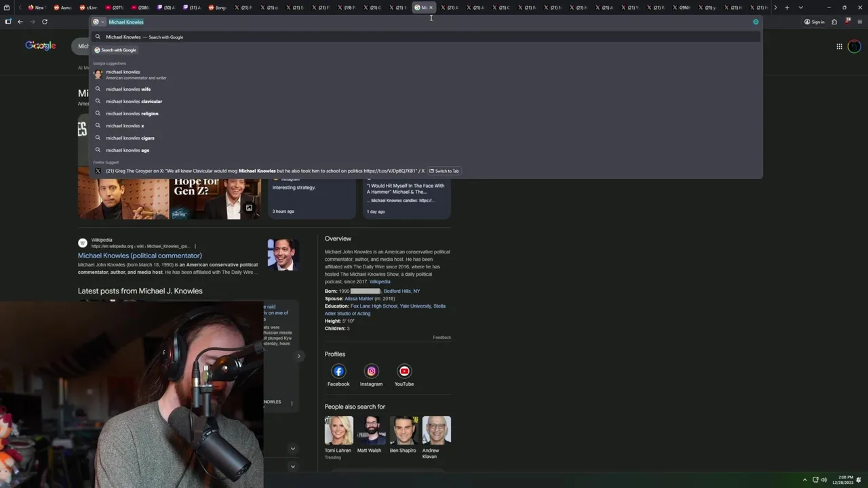Screen dimensions: 868x488
Task: Show hidden system tray icons chevron
Action: [805, 480]
